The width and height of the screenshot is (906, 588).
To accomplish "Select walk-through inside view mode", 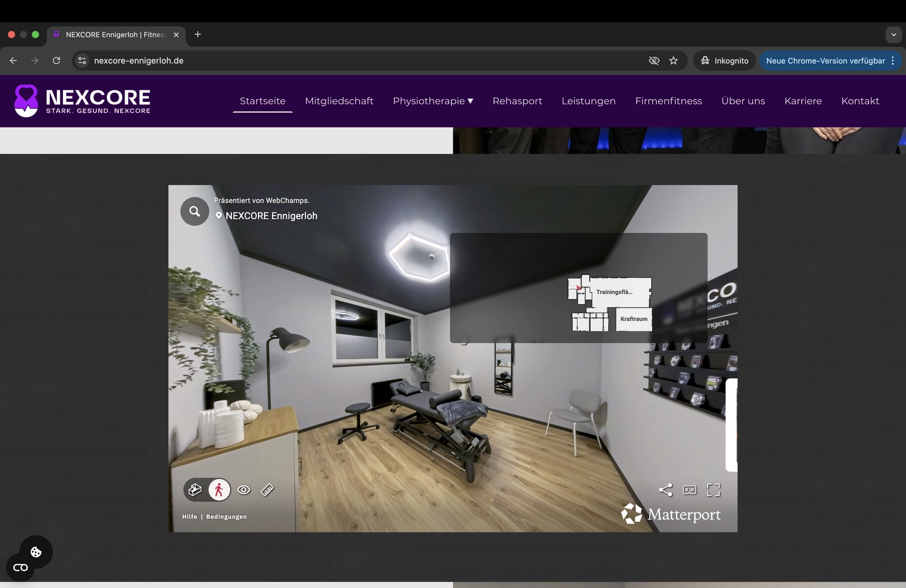I will point(219,490).
